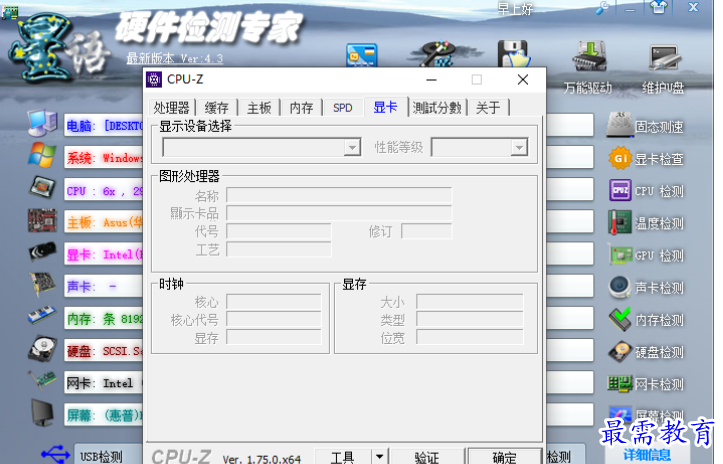The image size is (723, 464).
Task: Launch CPU 检测 CPU-Z icon
Action: tap(620, 190)
